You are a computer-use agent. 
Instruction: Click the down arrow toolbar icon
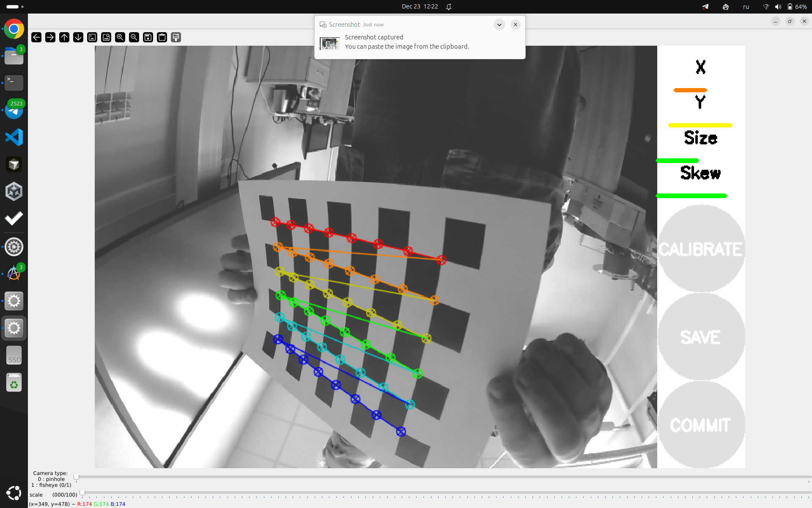click(78, 37)
